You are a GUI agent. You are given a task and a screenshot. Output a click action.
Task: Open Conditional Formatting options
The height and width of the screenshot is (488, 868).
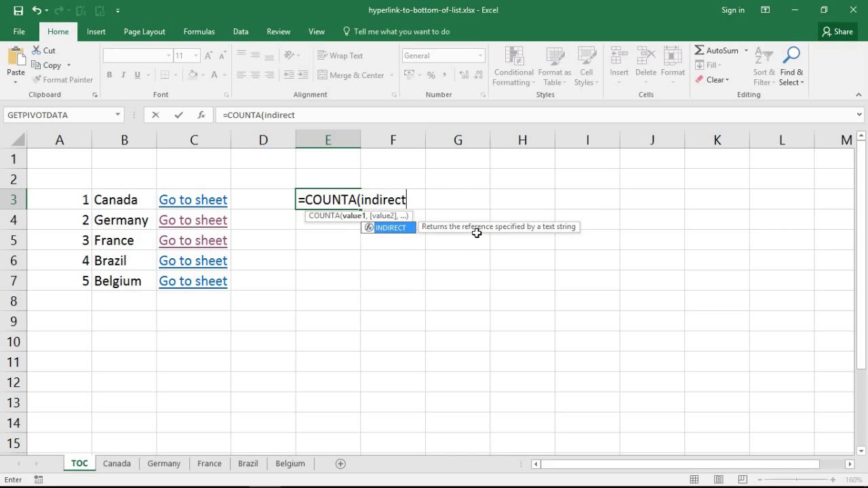tap(513, 66)
